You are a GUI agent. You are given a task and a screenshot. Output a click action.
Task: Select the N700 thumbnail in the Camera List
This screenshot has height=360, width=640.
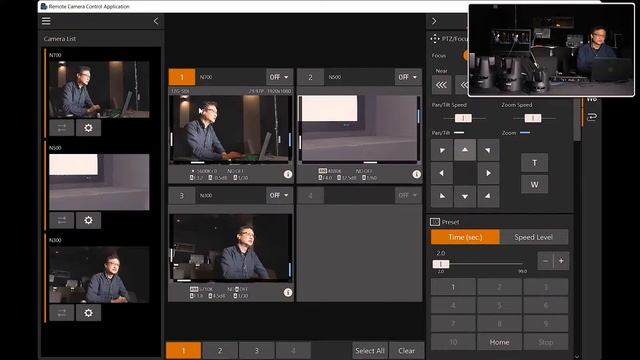99,89
